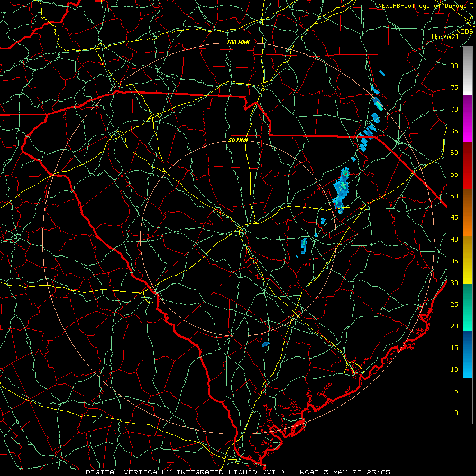Screen dimensions: 476x476
Task: Pick the yellow segment of color bar
Action: (x=467, y=260)
